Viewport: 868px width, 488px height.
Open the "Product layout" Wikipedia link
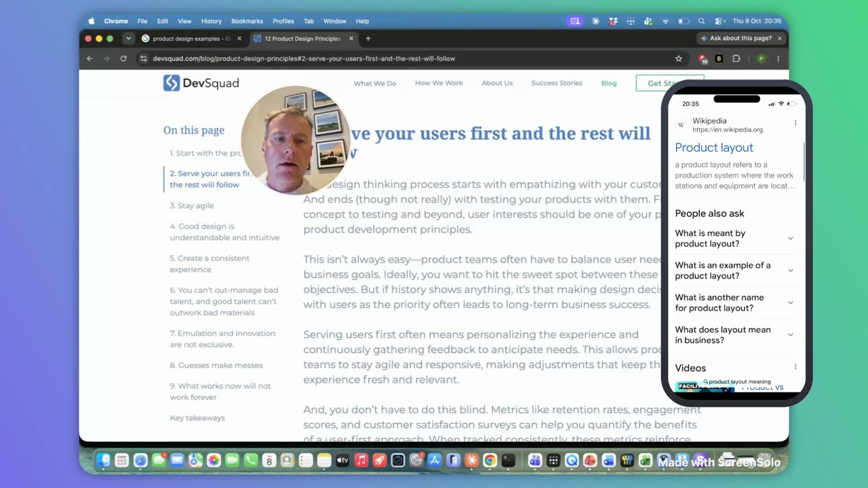click(714, 147)
